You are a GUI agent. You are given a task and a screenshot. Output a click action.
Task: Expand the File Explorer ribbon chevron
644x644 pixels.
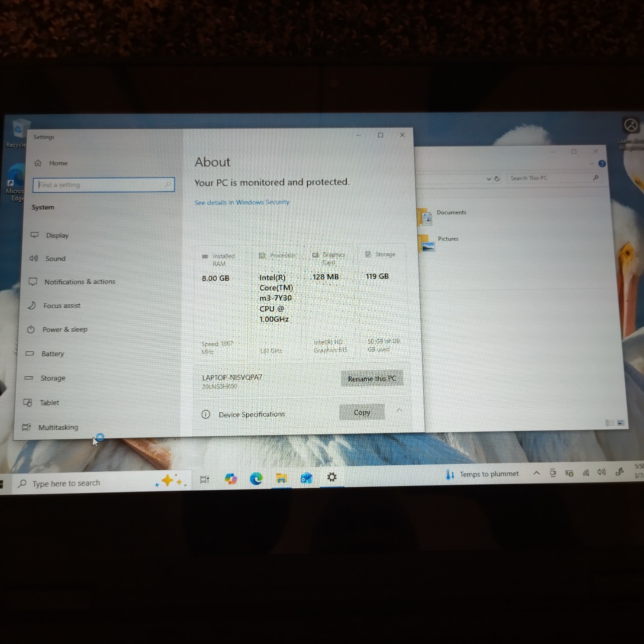(591, 164)
